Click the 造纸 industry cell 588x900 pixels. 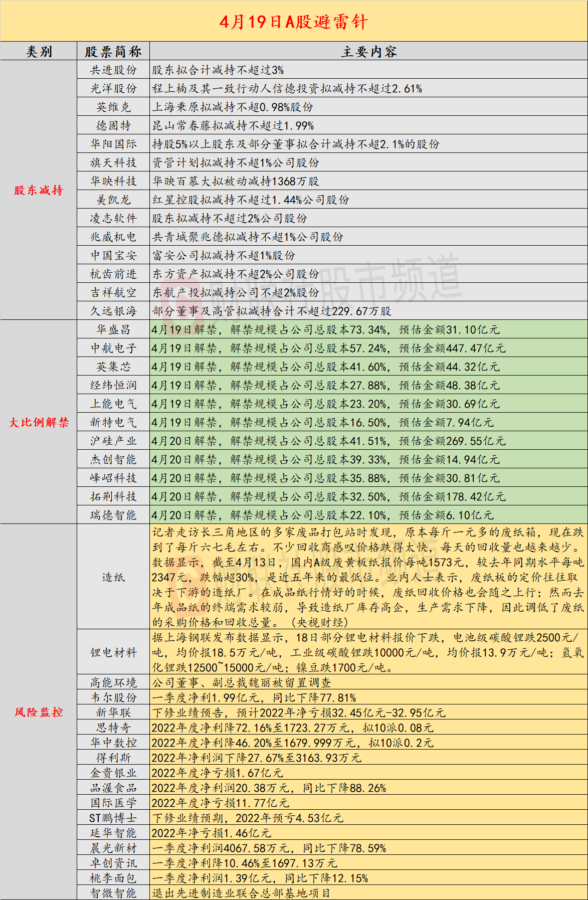[113, 577]
